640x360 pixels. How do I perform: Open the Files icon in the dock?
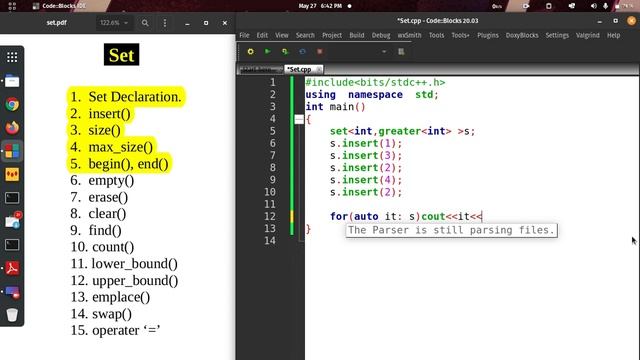(12, 81)
